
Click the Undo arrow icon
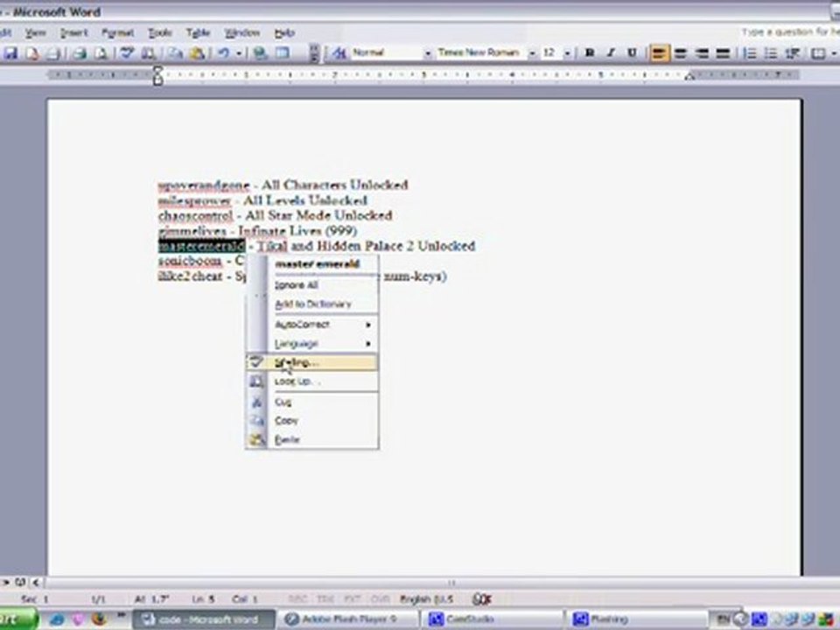[223, 53]
